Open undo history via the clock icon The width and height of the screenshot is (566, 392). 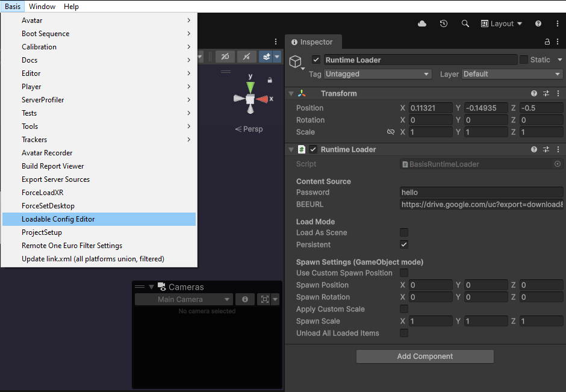point(444,23)
